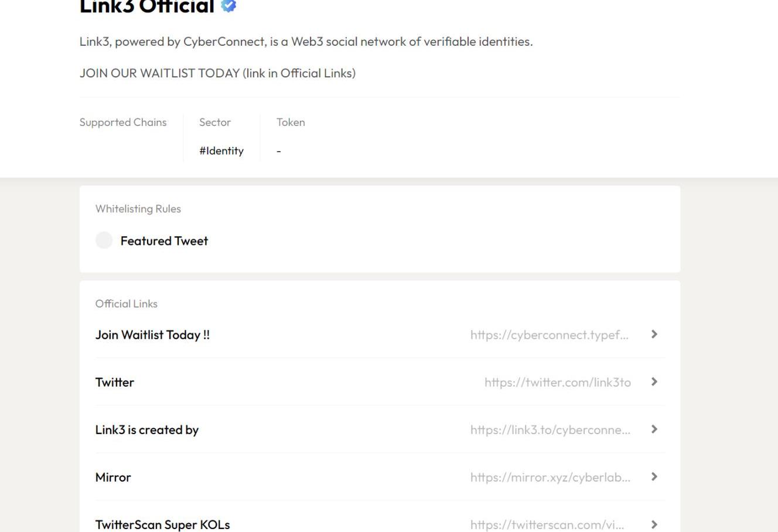
Task: Click the Mirror row chevron arrow
Action: pyautogui.click(x=654, y=477)
